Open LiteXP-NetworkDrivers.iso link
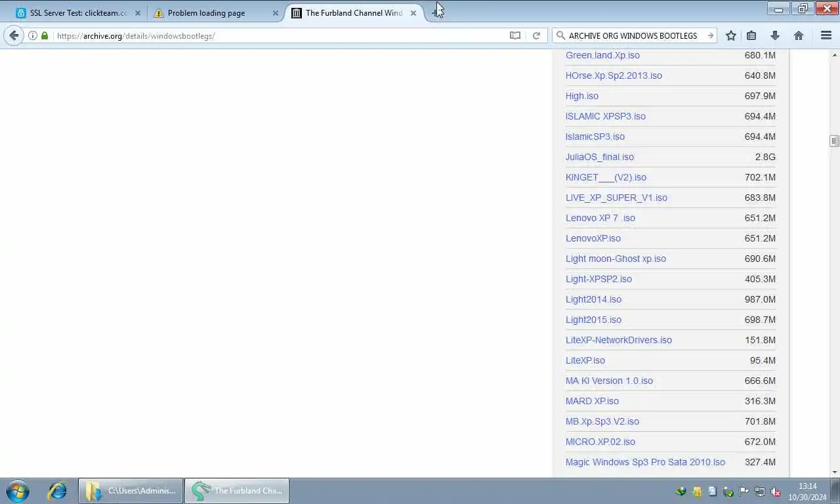Image resolution: width=840 pixels, height=504 pixels. pyautogui.click(x=619, y=340)
